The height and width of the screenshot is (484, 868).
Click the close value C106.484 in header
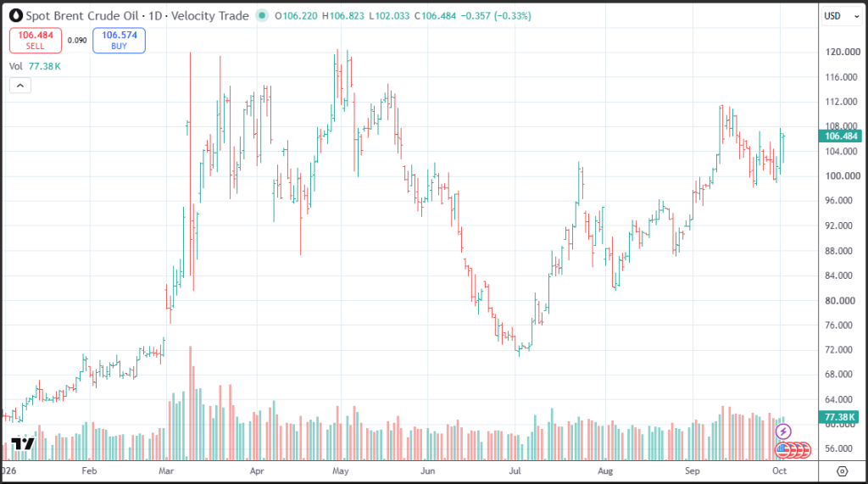435,16
